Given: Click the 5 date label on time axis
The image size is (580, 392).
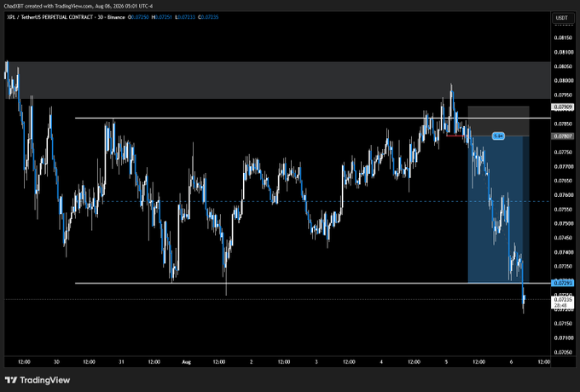Looking at the screenshot, I should (446, 362).
